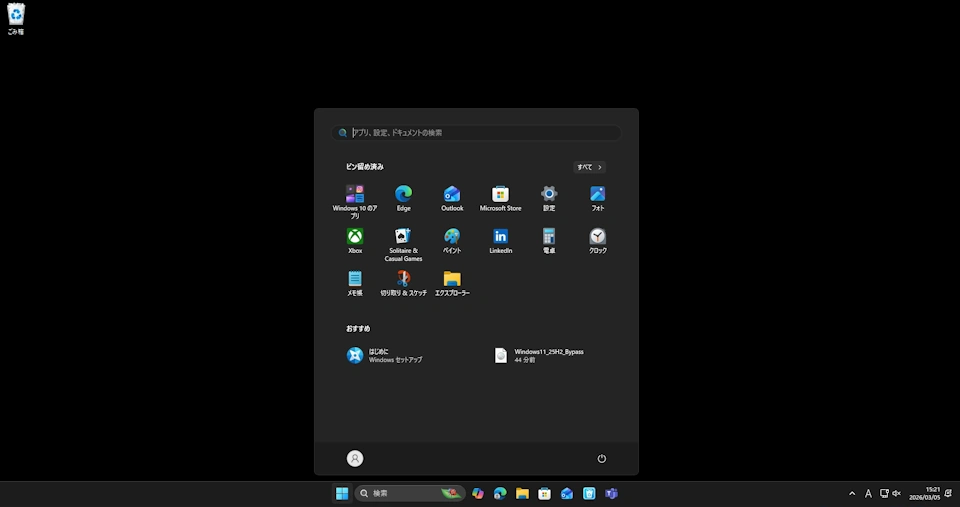Open エクスプローラー from pinned apps
This screenshot has width=960, height=507.
coord(452,284)
